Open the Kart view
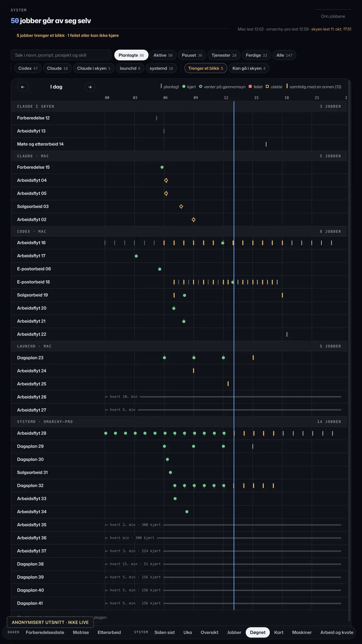Screen dimensions: 362x644 (x=279, y=632)
